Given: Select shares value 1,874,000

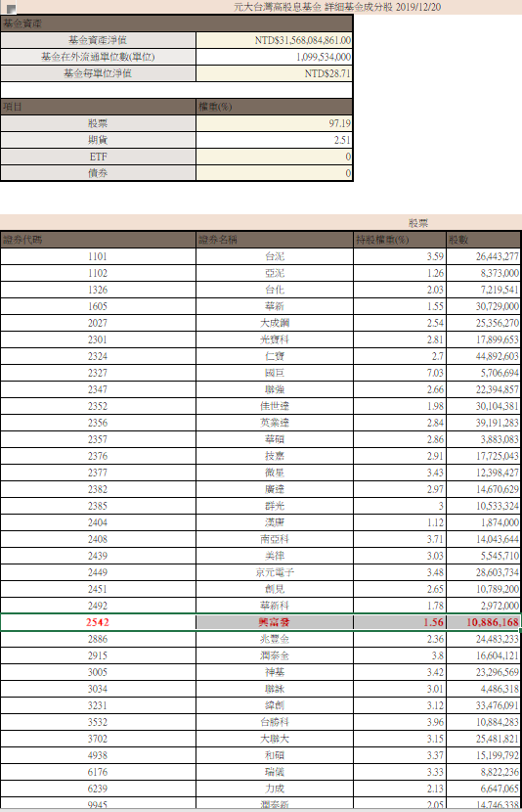Looking at the screenshot, I should (x=500, y=522).
